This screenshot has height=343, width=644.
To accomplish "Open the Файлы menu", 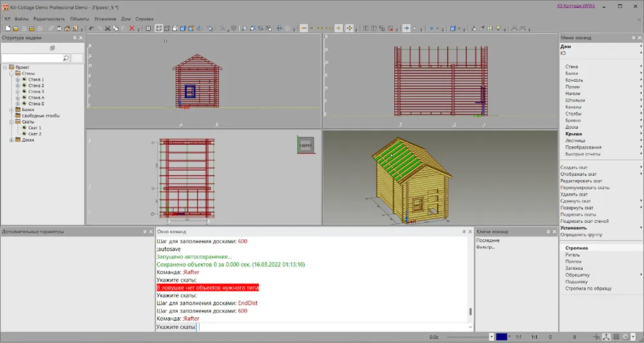I will click(x=21, y=19).
